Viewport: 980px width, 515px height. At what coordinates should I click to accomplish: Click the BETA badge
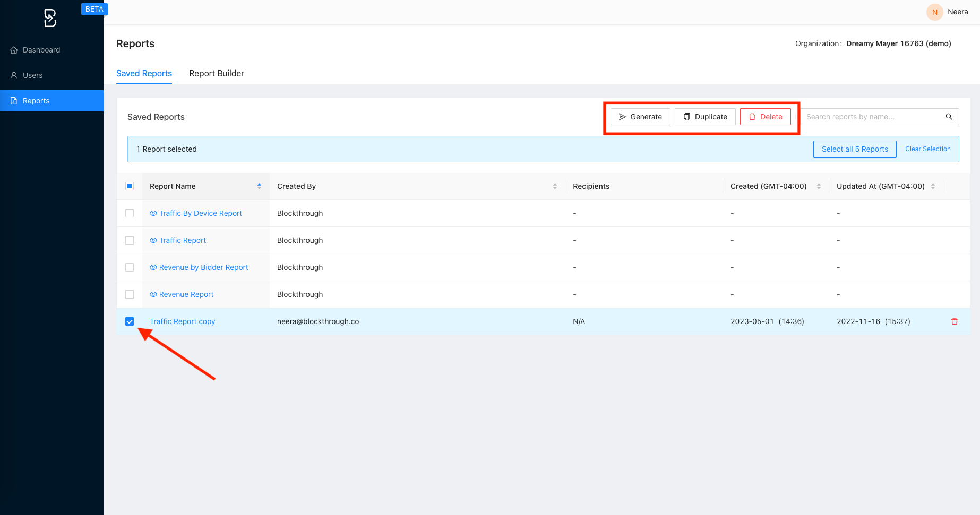pyautogui.click(x=94, y=9)
